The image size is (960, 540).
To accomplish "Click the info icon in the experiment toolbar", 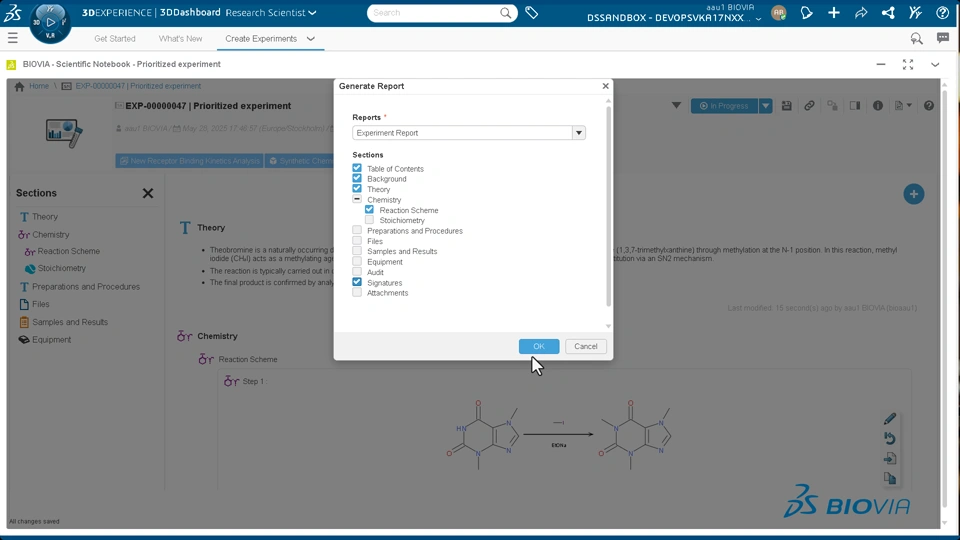I will 877,106.
